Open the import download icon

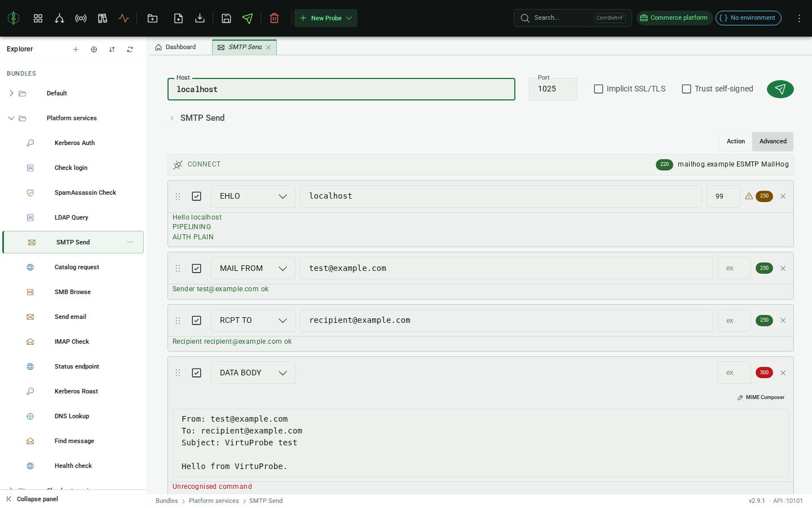(x=200, y=18)
